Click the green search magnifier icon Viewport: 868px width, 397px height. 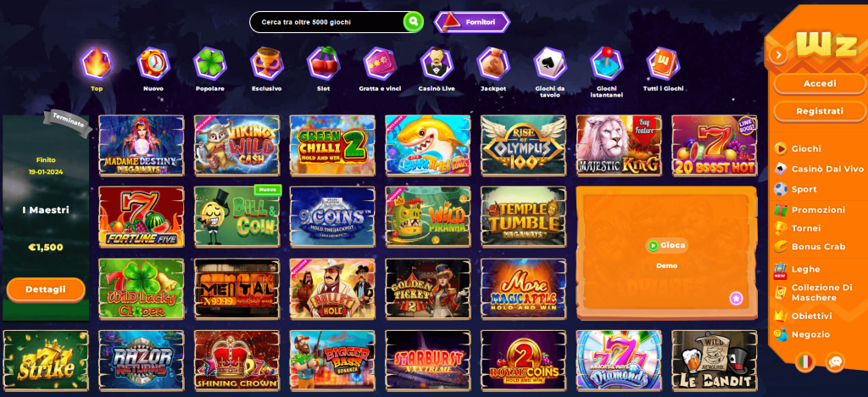click(413, 22)
